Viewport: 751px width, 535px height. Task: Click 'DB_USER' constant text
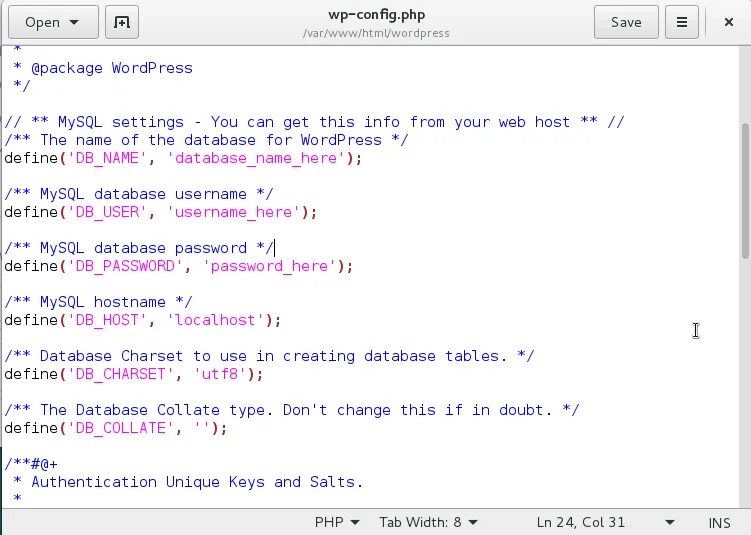(107, 212)
